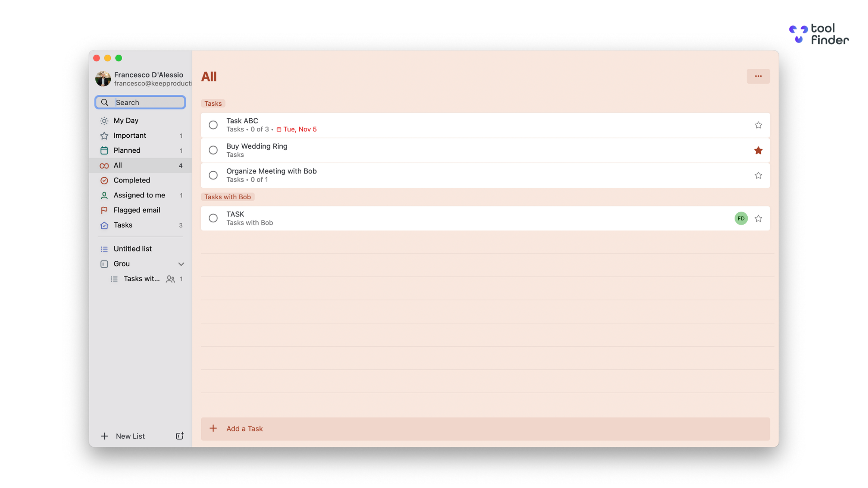Open the default Tasks list
Viewport: 868px width, 488px height.
coord(123,225)
